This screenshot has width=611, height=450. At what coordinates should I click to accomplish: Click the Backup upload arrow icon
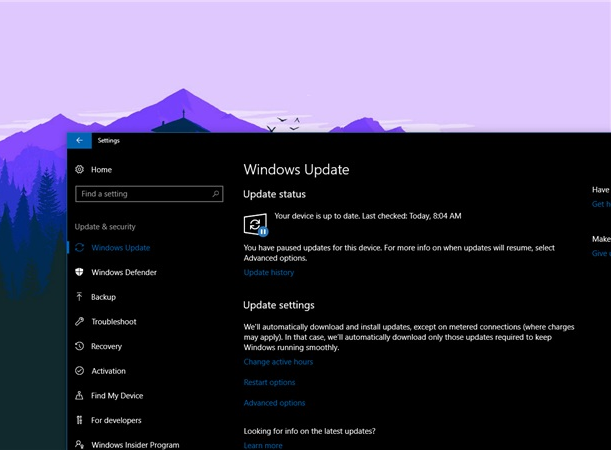[79, 297]
